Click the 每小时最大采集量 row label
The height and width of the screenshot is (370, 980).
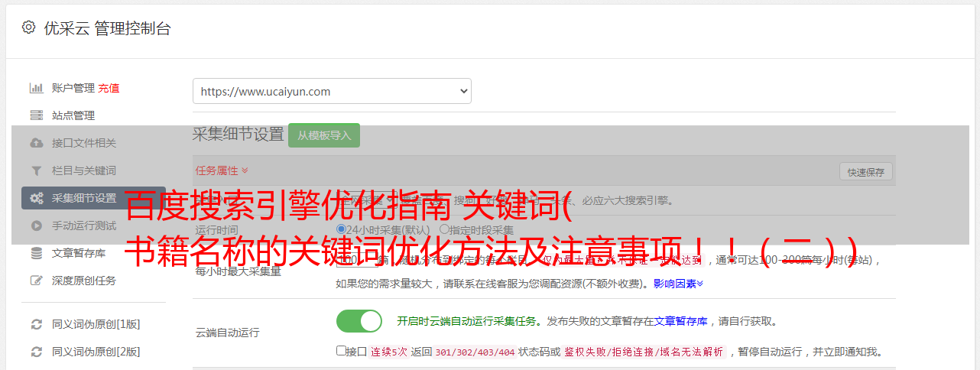[238, 271]
